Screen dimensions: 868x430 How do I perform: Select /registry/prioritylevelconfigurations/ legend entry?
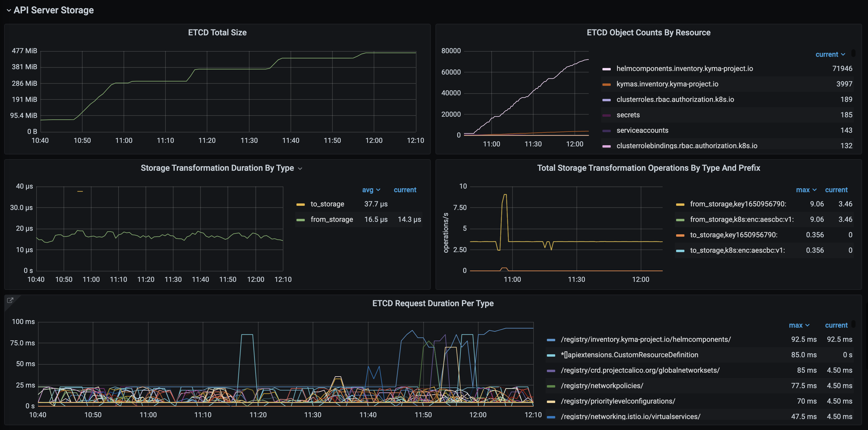(618, 401)
